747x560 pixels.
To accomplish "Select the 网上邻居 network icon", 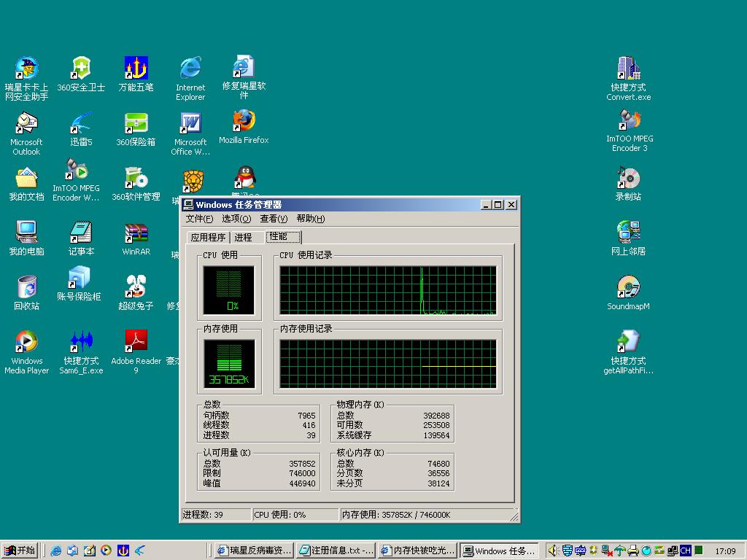I will pos(628,233).
